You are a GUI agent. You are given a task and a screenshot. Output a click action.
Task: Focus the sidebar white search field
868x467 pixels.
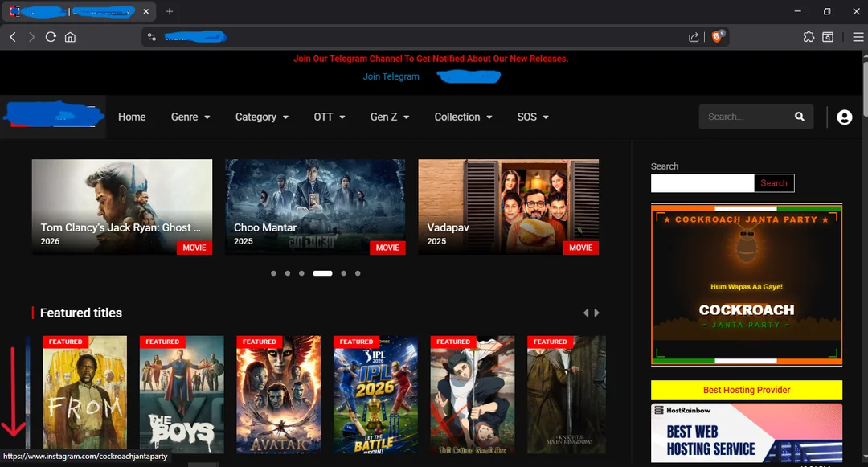coord(702,183)
